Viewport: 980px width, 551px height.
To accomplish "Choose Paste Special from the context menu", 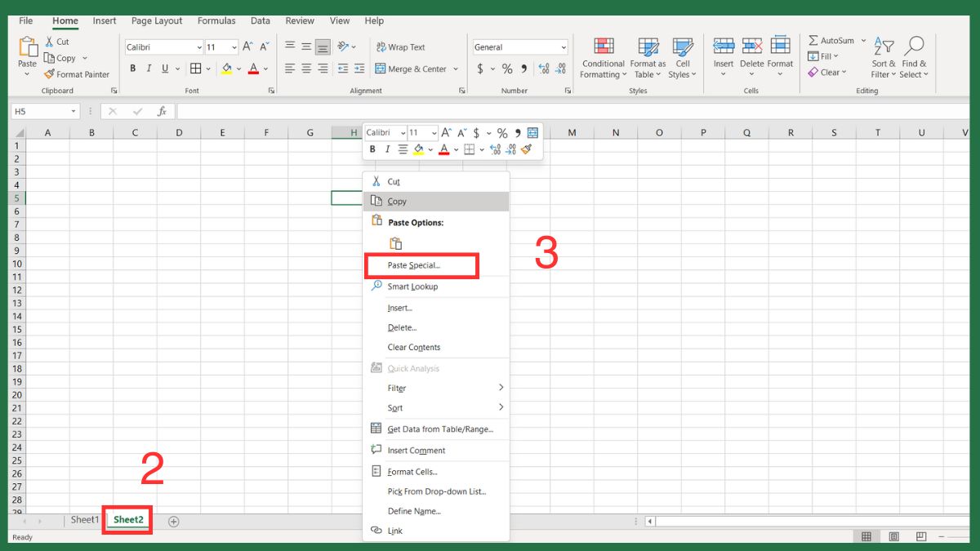I will point(413,265).
